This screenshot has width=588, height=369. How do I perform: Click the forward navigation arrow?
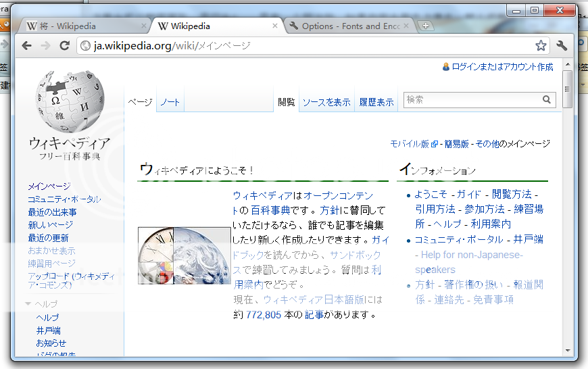pos(45,46)
